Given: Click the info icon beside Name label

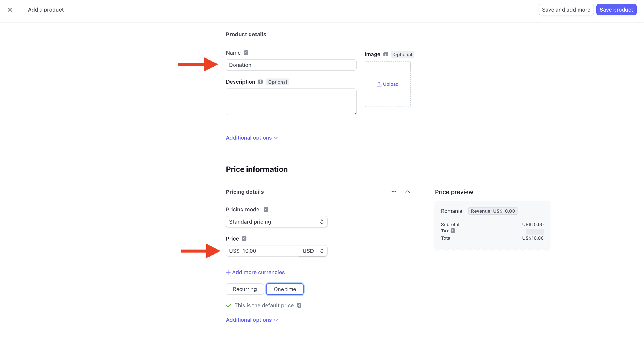Looking at the screenshot, I should (246, 53).
